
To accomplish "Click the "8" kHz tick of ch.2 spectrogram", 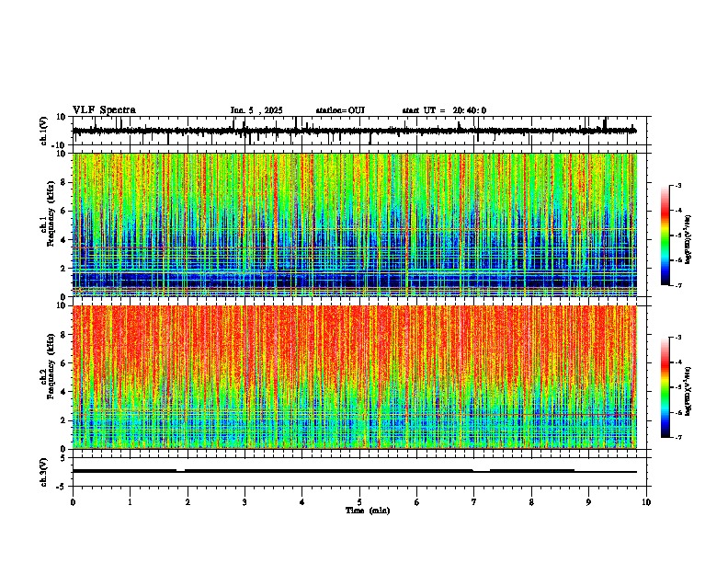I will point(64,335).
